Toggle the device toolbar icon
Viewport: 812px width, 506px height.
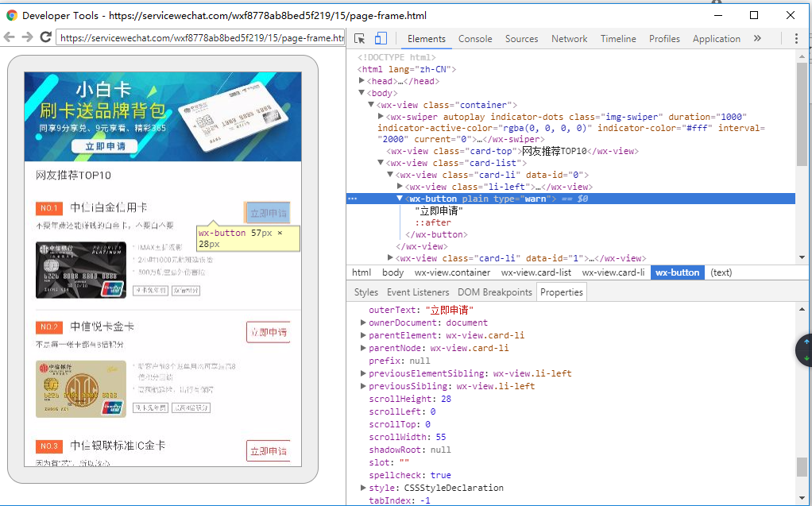(381, 39)
